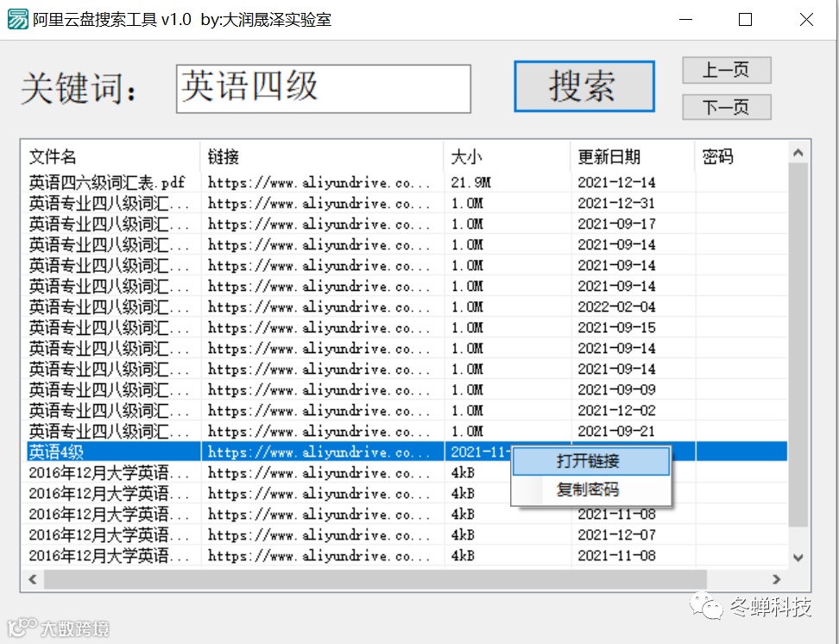Click the horizontal scrollbar thumb
The width and height of the screenshot is (839, 644).
(x=375, y=579)
